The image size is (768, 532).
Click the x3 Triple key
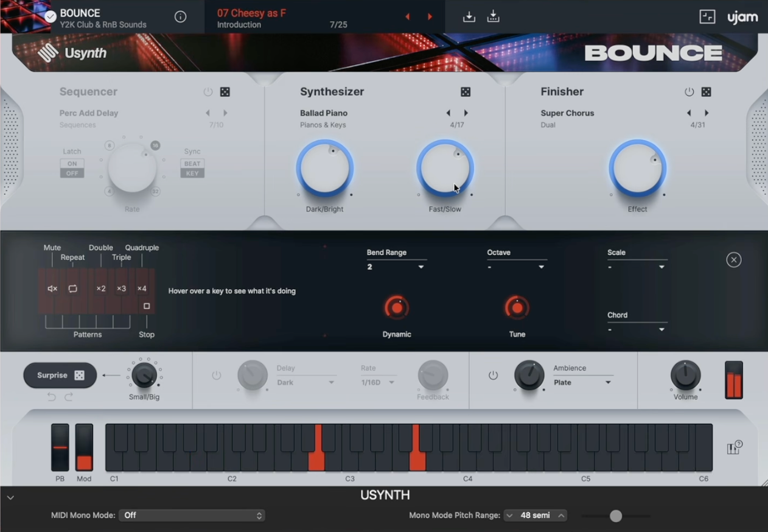click(121, 289)
